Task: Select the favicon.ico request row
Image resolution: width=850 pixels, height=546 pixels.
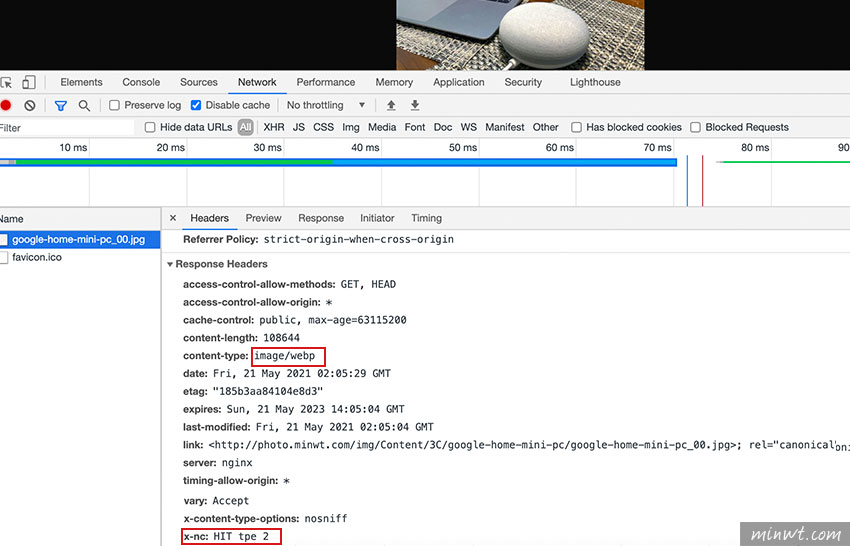Action: tap(80, 257)
